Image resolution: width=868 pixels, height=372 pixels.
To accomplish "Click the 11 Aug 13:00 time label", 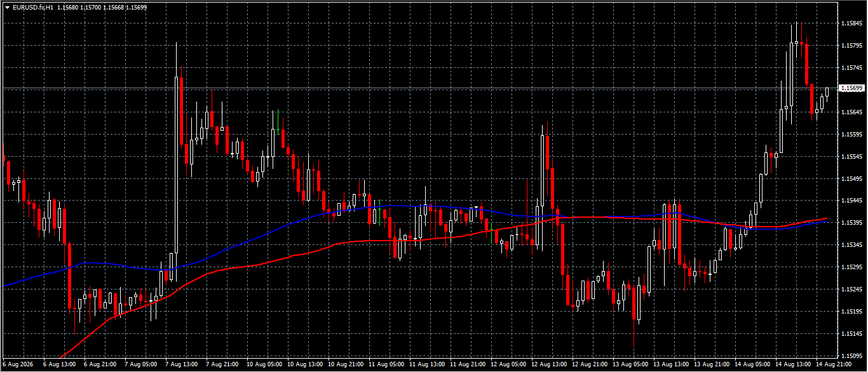I will (x=426, y=365).
